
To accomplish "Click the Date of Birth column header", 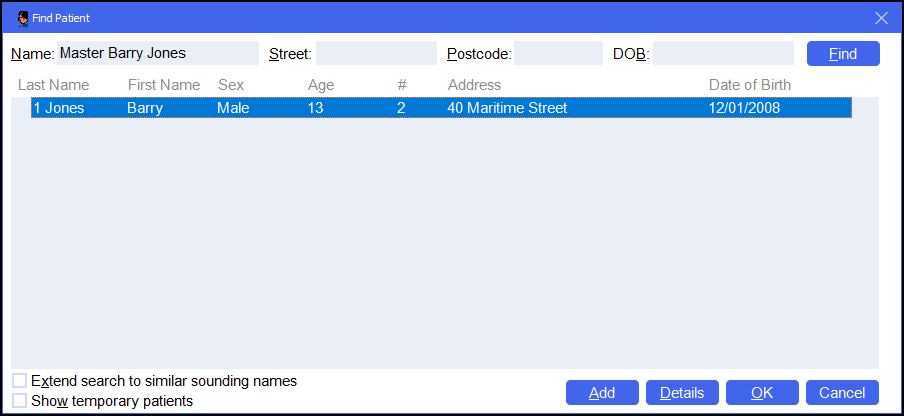I will point(750,85).
